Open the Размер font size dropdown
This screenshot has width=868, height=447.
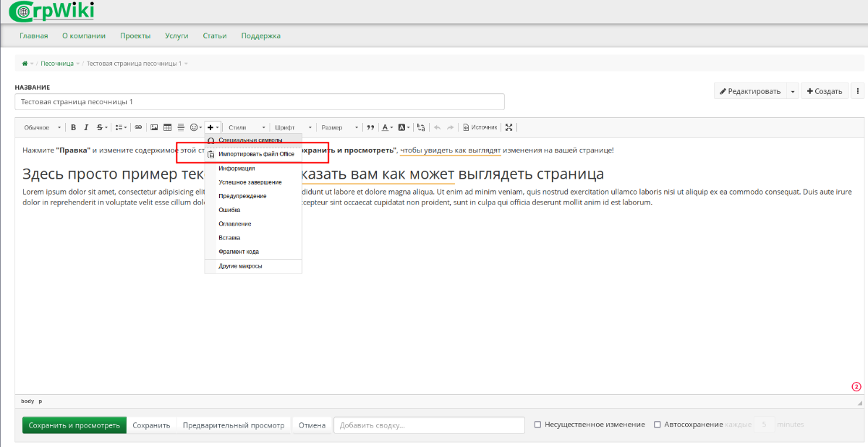coord(340,127)
